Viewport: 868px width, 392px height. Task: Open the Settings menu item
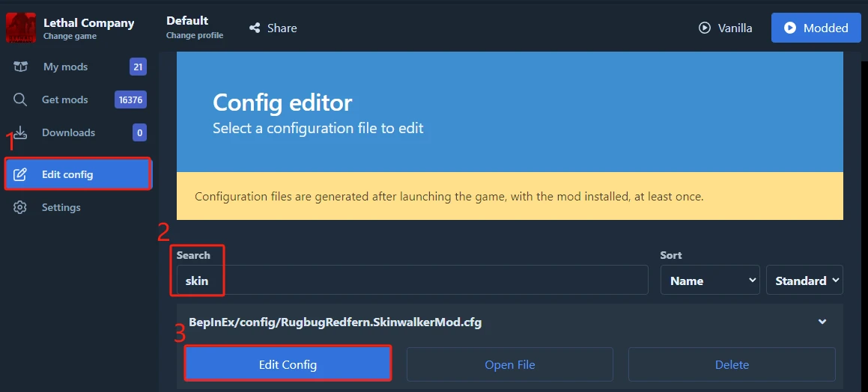[61, 207]
